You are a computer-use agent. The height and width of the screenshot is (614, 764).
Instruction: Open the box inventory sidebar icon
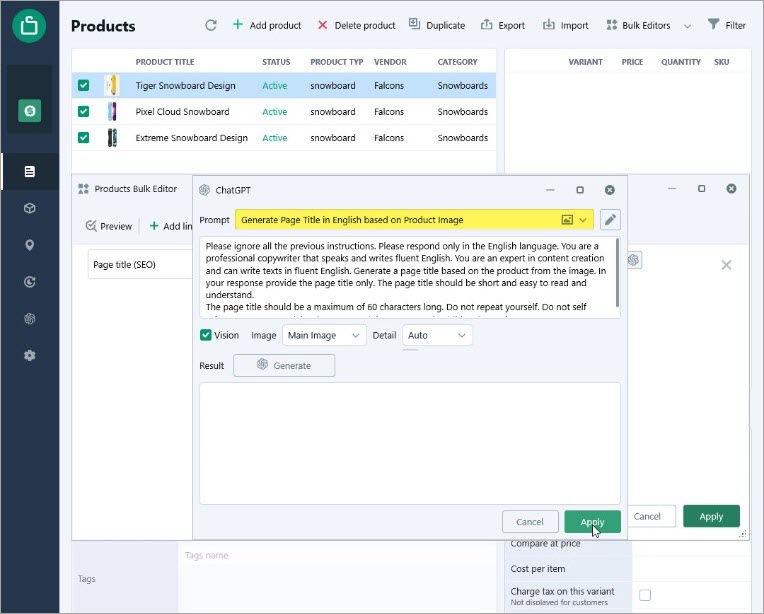tap(30, 208)
